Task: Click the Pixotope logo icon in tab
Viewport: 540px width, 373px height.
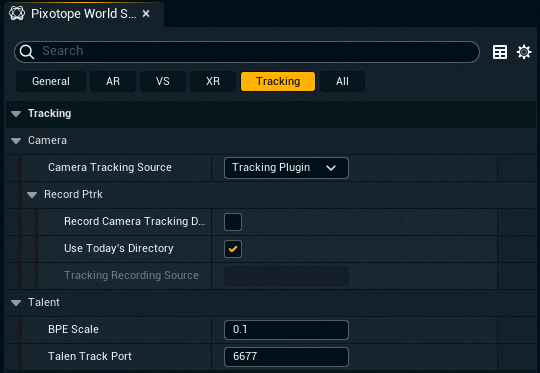Action: pyautogui.click(x=17, y=13)
